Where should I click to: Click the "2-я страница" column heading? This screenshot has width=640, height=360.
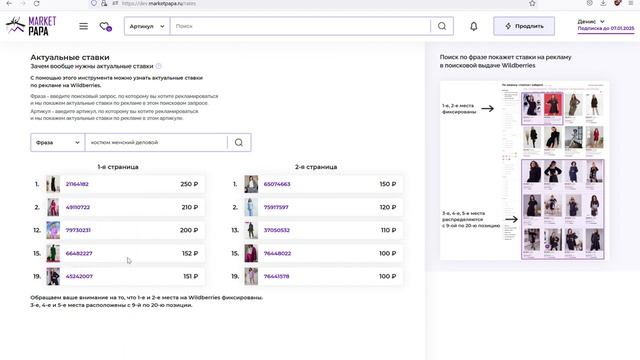click(x=316, y=167)
